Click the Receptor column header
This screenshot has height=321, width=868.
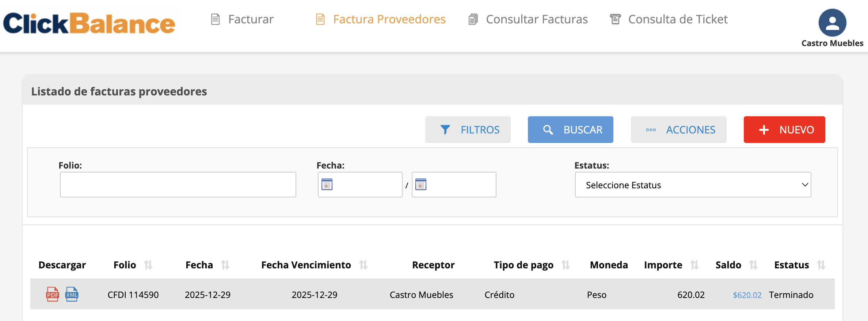(433, 265)
